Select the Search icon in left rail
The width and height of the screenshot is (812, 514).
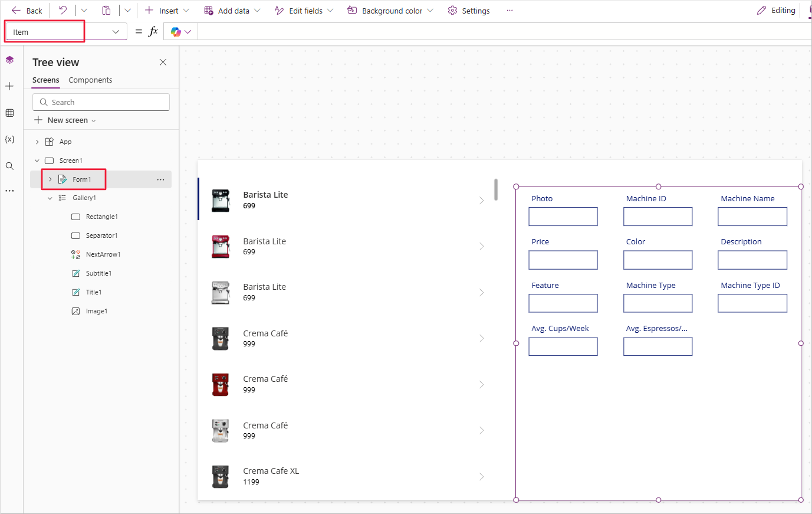tap(9, 166)
